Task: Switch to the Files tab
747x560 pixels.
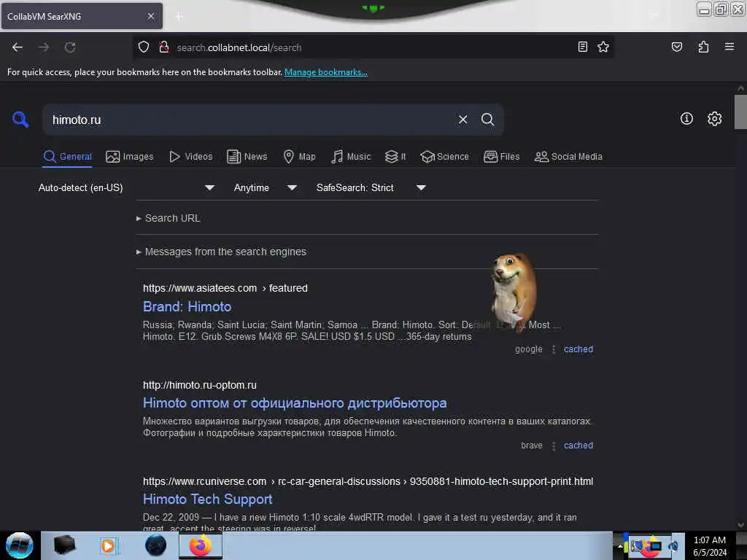Action: pos(501,157)
